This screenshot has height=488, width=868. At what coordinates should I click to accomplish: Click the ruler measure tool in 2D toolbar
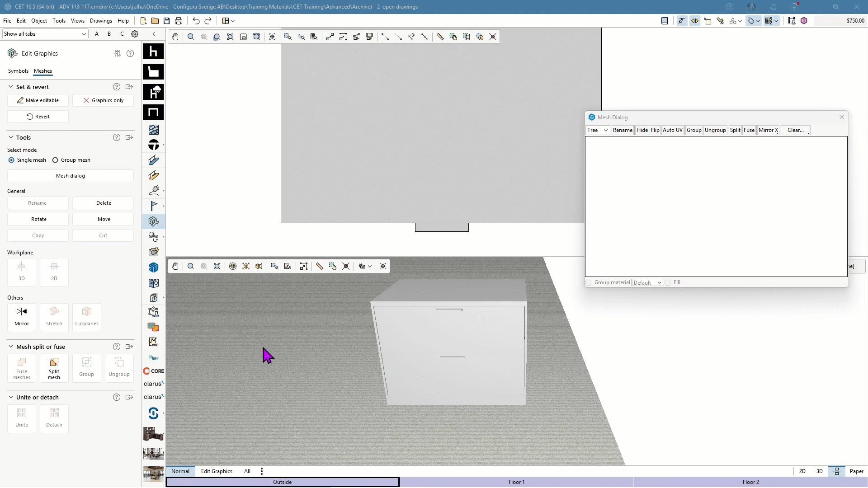[x=440, y=37]
